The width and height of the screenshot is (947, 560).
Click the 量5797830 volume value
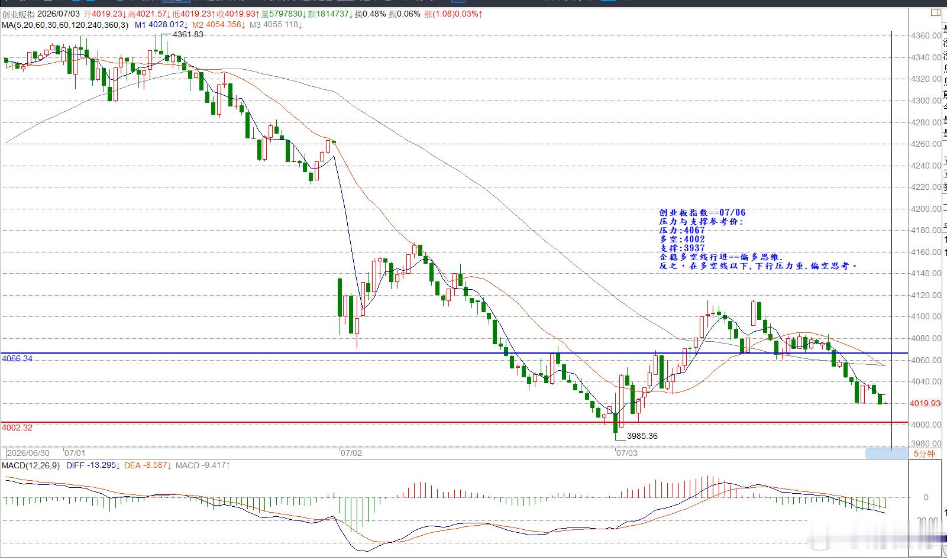[283, 14]
